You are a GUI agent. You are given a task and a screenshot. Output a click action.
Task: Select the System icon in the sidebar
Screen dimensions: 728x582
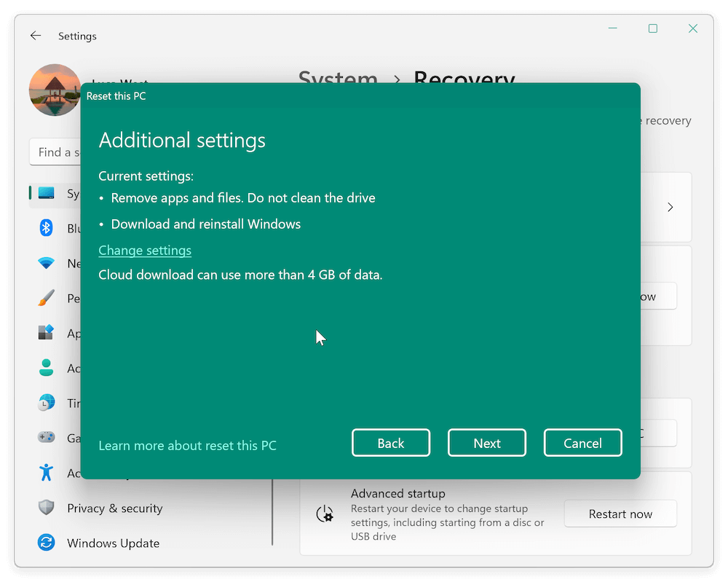tap(45, 194)
